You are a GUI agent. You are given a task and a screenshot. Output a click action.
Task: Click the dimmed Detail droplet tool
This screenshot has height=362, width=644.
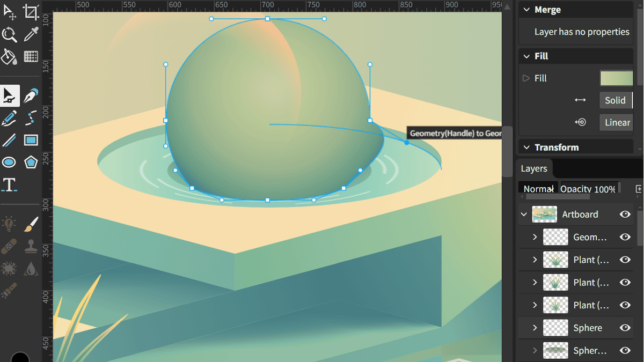click(x=31, y=268)
